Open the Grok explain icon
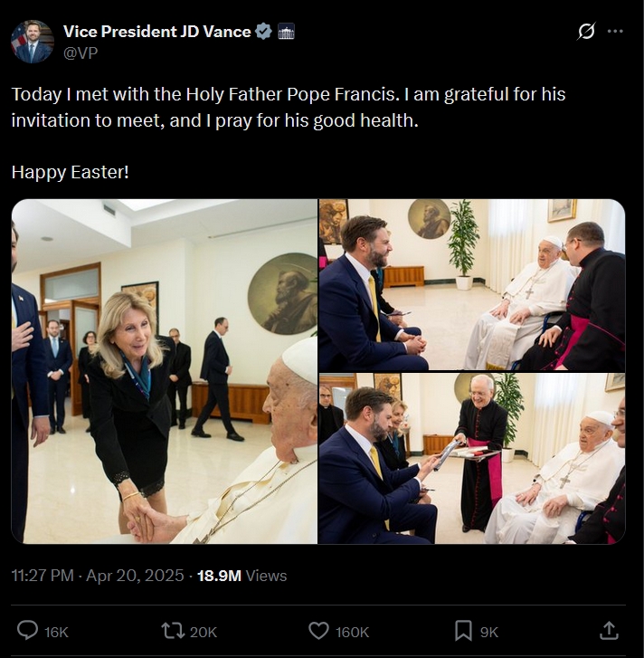The height and width of the screenshot is (658, 644). point(586,32)
